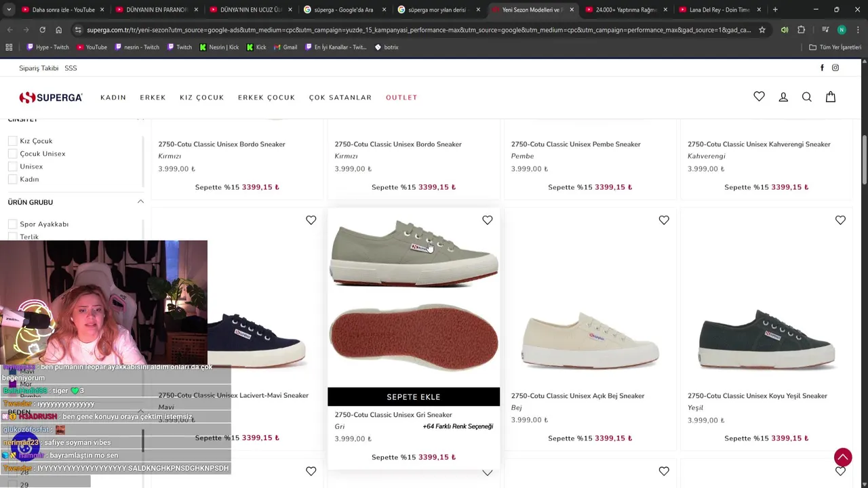Click the dark green sneaker image

766,339
